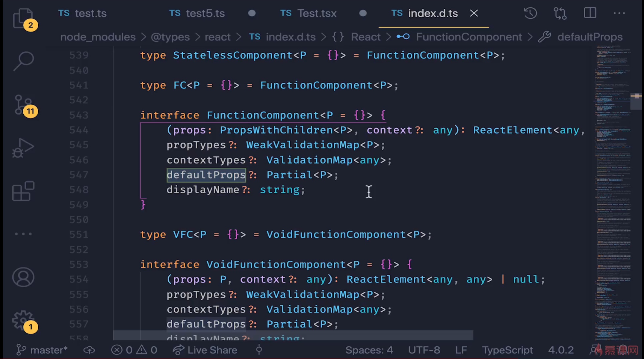Open the Run and Debug view
This screenshot has width=644, height=359.
tap(23, 148)
